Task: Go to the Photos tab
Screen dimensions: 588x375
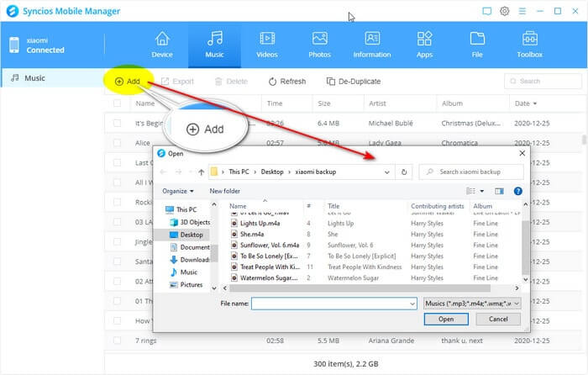Action: pos(319,45)
